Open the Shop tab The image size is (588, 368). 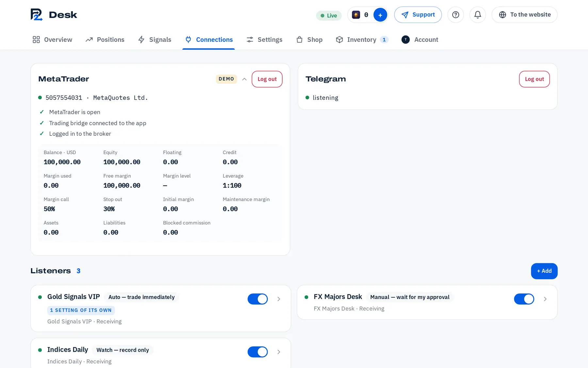tap(309, 40)
